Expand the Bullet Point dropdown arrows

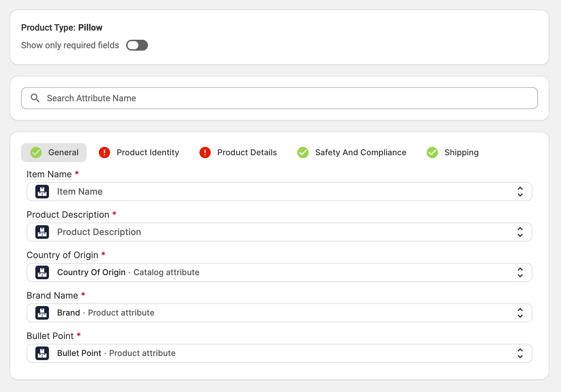pyautogui.click(x=520, y=353)
